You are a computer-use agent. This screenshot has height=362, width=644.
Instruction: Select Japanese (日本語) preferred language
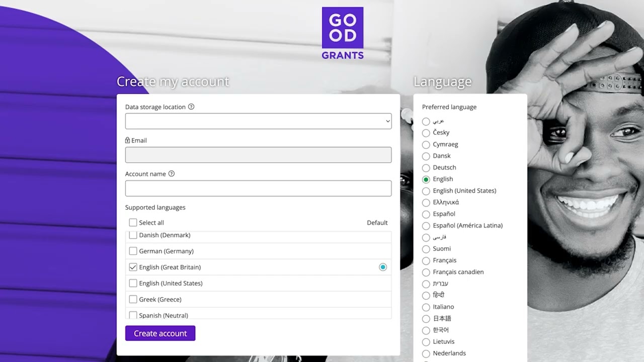[426, 319]
